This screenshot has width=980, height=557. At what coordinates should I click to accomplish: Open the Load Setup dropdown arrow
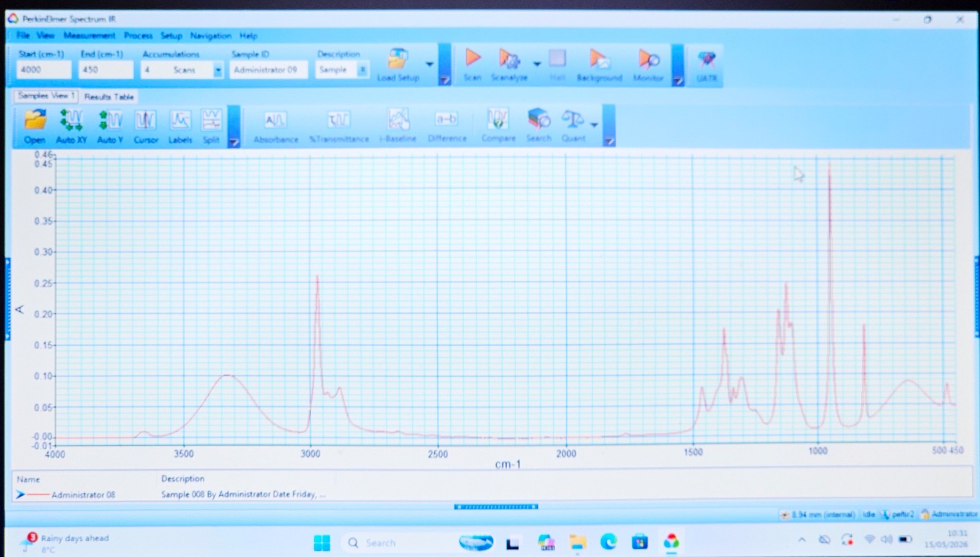(429, 64)
